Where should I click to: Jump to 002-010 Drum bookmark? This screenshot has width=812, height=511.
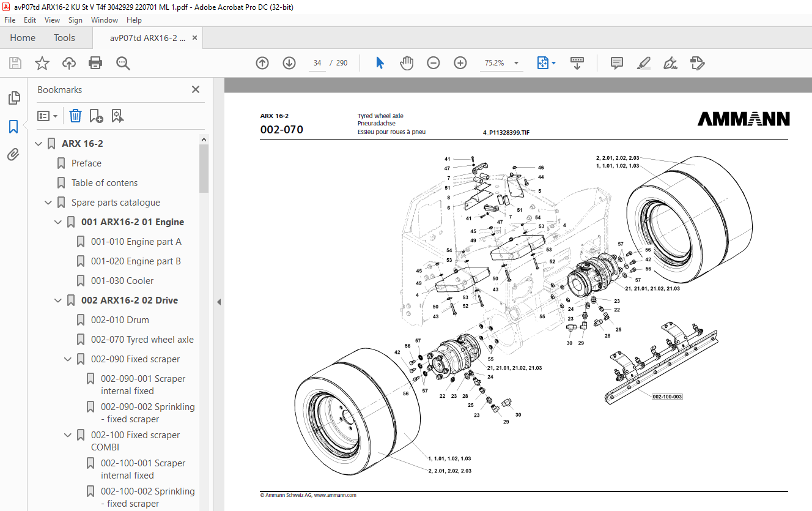tap(120, 320)
